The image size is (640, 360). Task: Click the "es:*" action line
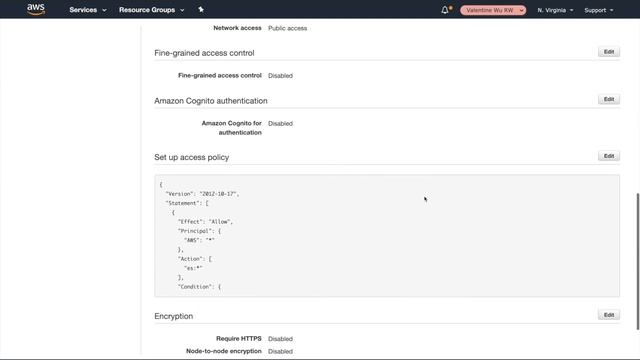click(x=193, y=268)
